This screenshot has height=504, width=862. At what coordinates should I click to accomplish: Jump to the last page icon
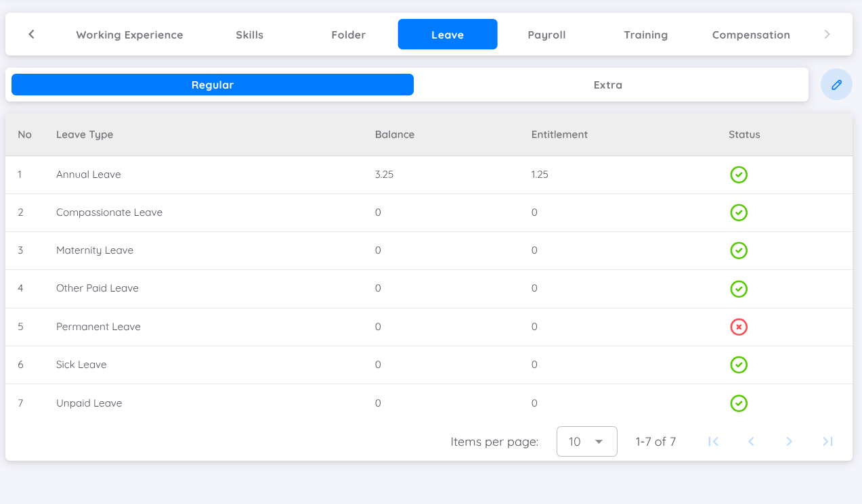(827, 441)
